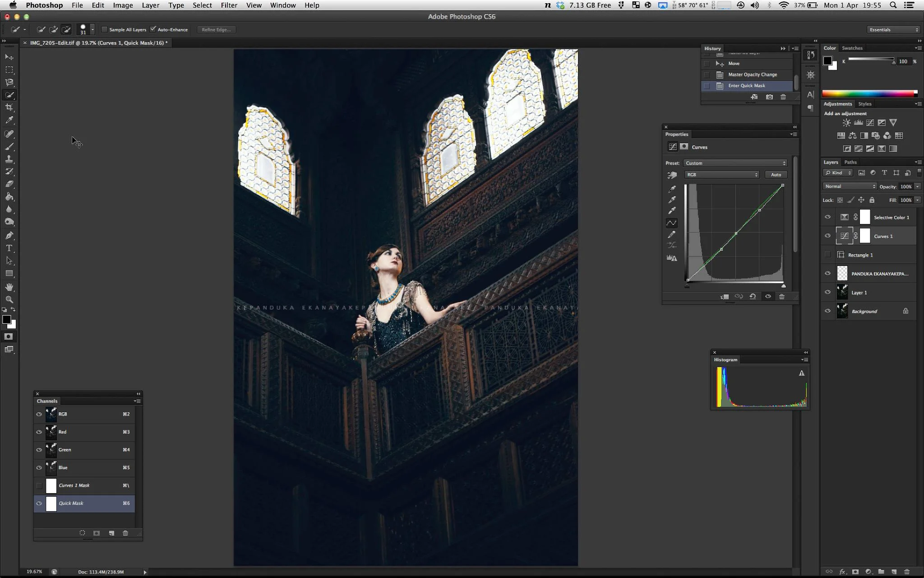Open the Fill value dropdown arrow

pos(917,200)
